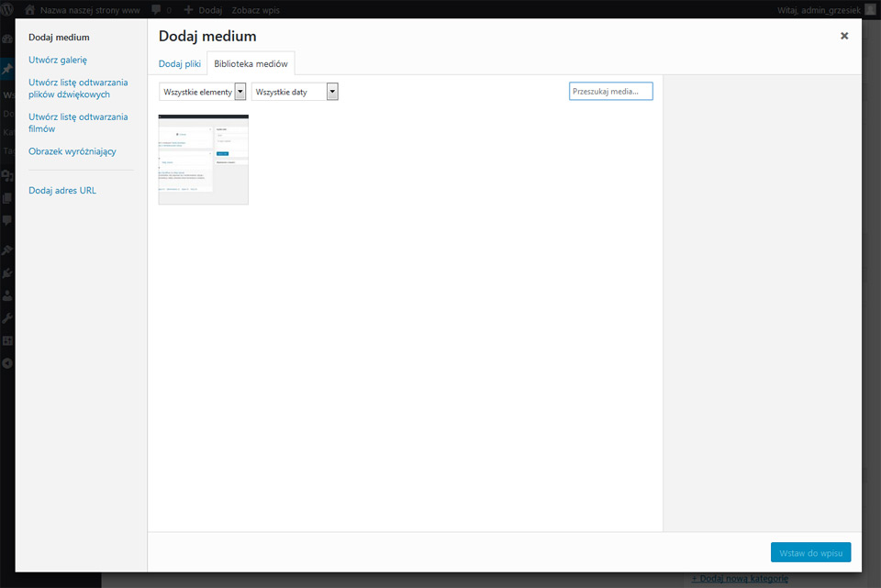
Task: Click the wrench Tools icon in admin sidebar
Action: tap(7, 318)
